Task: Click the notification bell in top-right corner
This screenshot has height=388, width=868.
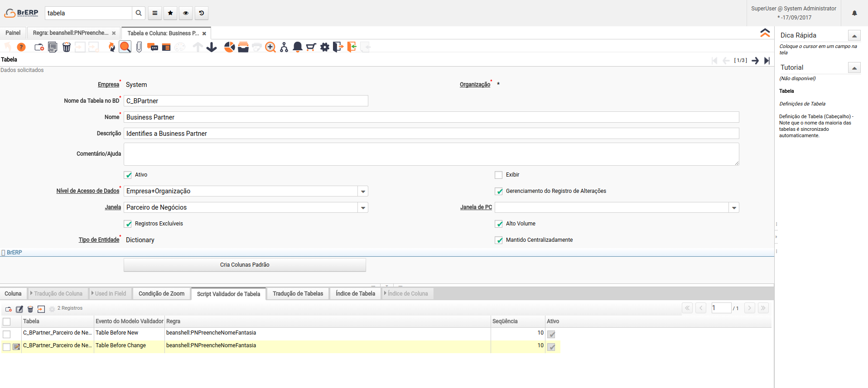Action: click(x=854, y=13)
